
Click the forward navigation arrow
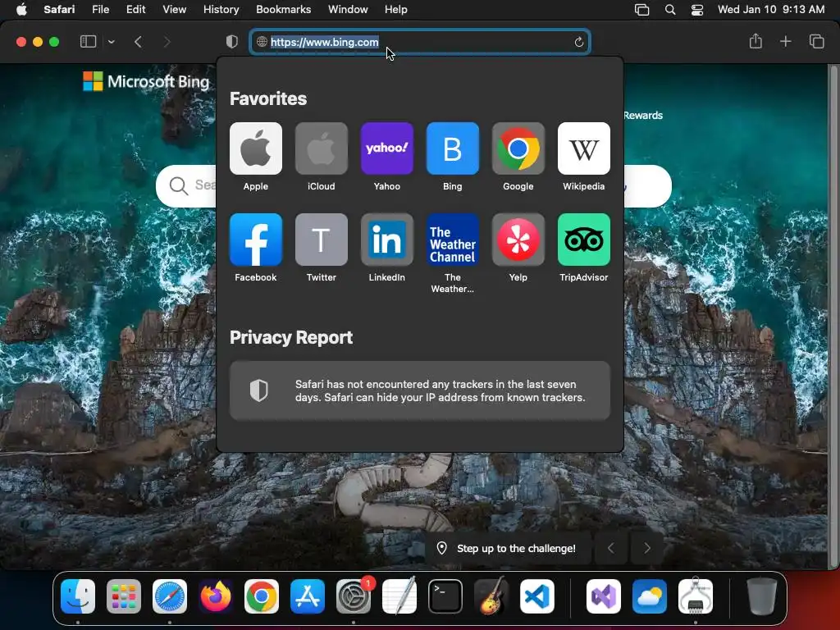coord(167,42)
